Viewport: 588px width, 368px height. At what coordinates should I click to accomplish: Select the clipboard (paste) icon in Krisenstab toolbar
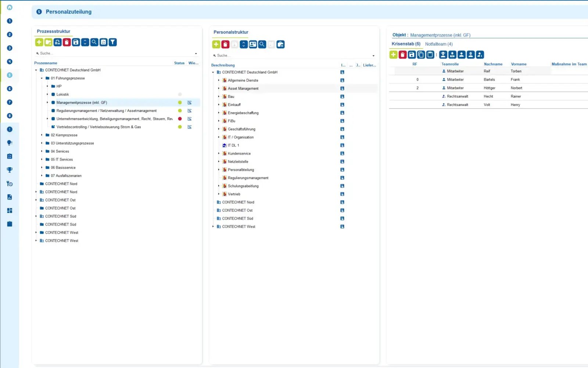(x=430, y=54)
